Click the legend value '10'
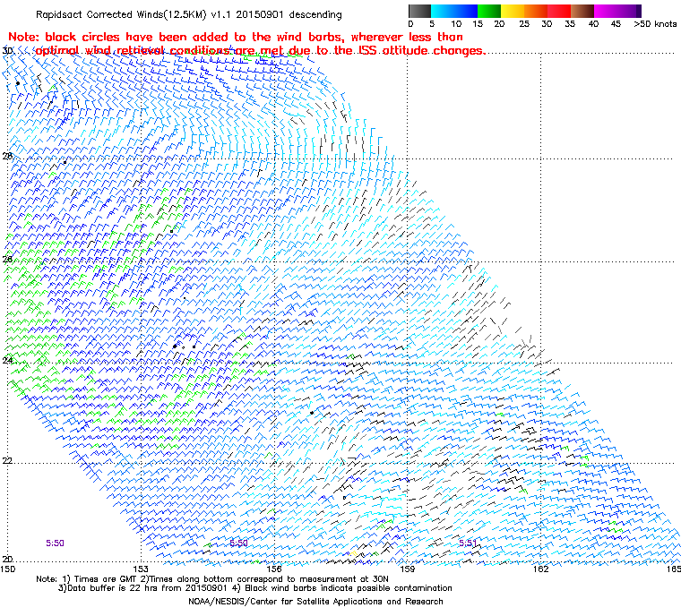Screen dimensions: 681x616 click(456, 24)
